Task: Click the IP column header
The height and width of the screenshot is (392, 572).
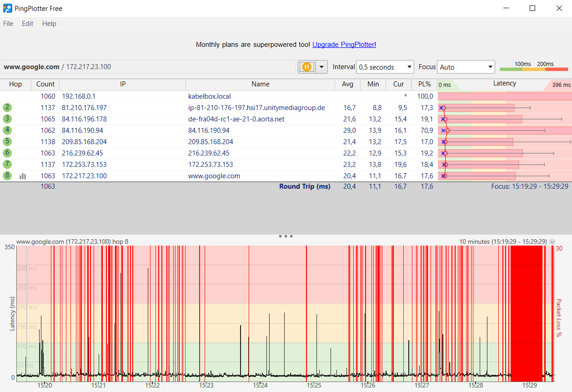Action: pos(123,84)
